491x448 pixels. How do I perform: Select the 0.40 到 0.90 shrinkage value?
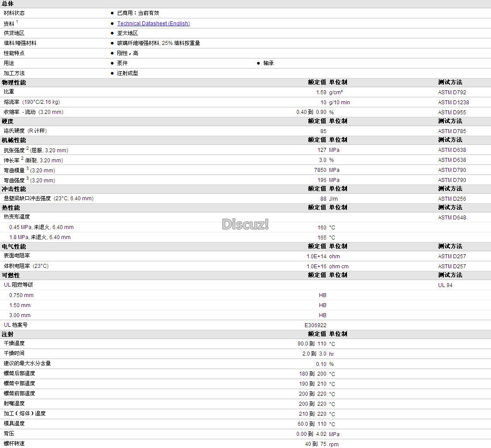tap(311, 112)
